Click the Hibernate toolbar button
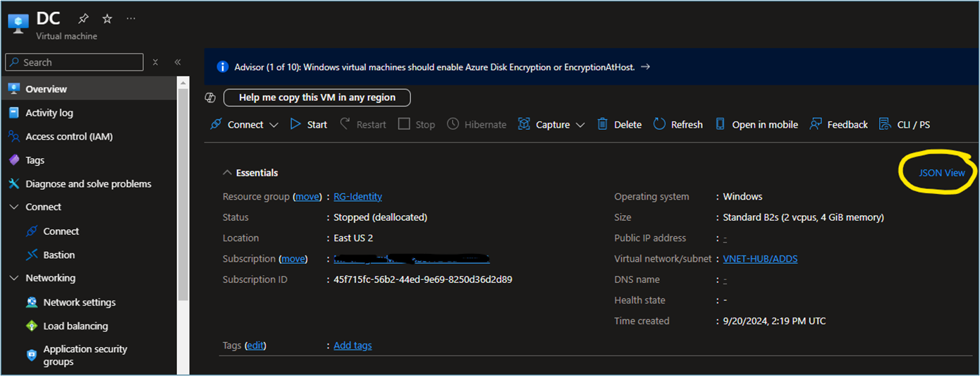Screen dimensions: 980x376 coord(477,124)
